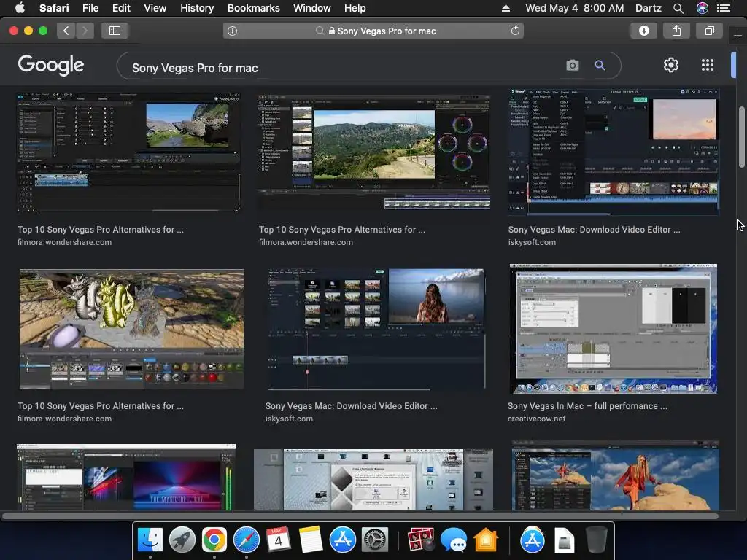Show Safari downloads list
Screen dimensions: 747x560
click(643, 31)
